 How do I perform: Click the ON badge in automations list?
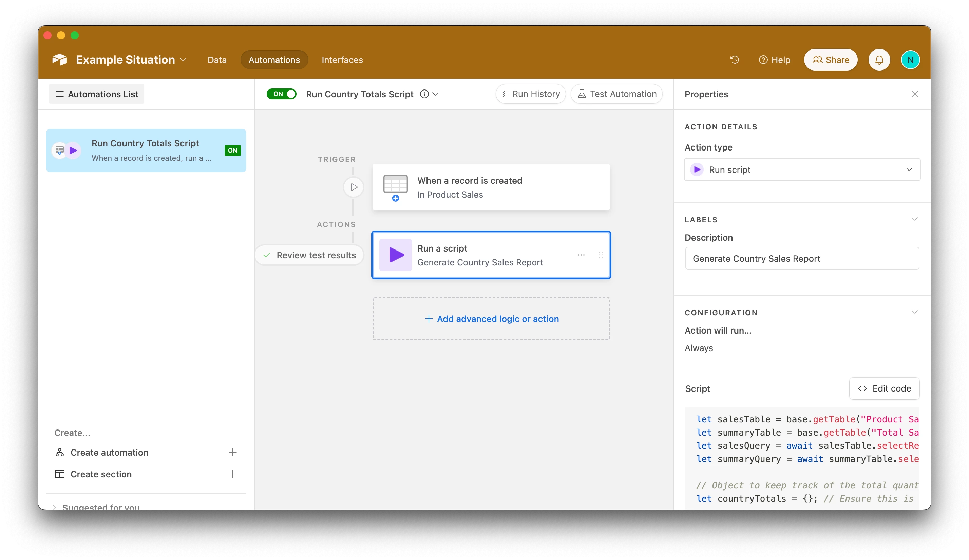point(233,150)
